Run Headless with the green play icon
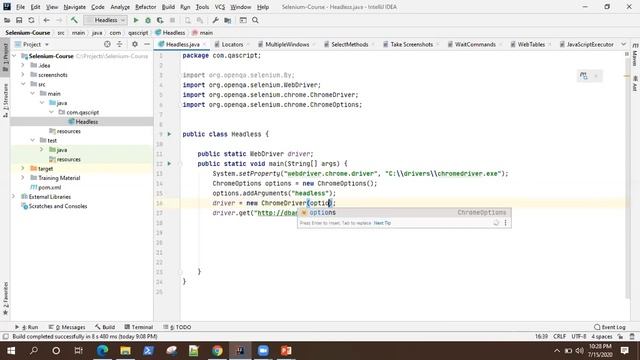Screen dimensions: 640x360 (136, 20)
